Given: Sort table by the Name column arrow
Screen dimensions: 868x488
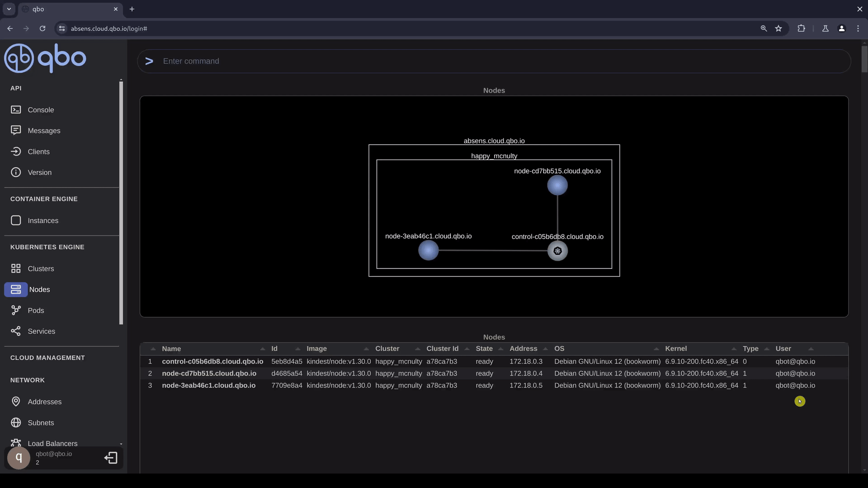Looking at the screenshot, I should pos(263,349).
